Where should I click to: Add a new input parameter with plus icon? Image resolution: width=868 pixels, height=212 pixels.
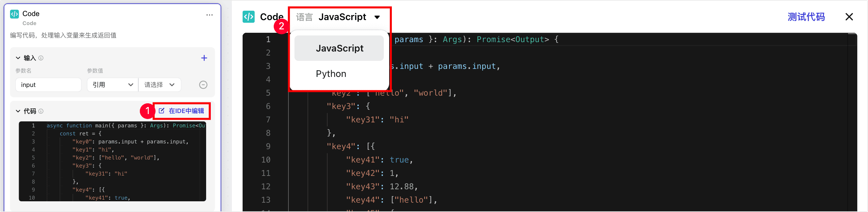(204, 58)
